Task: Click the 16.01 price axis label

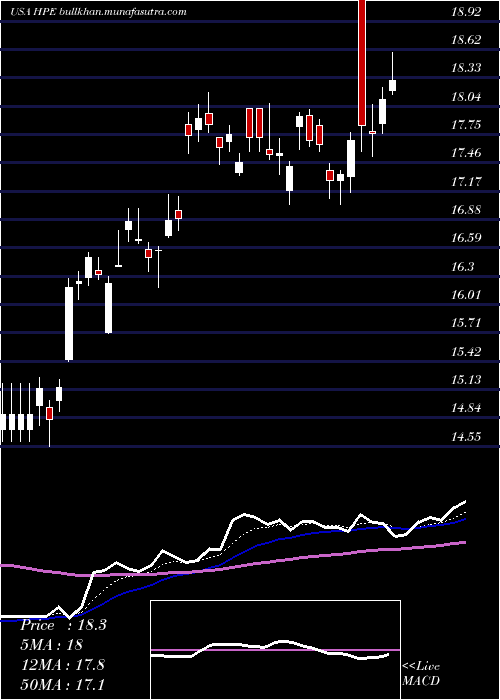Action: click(x=466, y=295)
